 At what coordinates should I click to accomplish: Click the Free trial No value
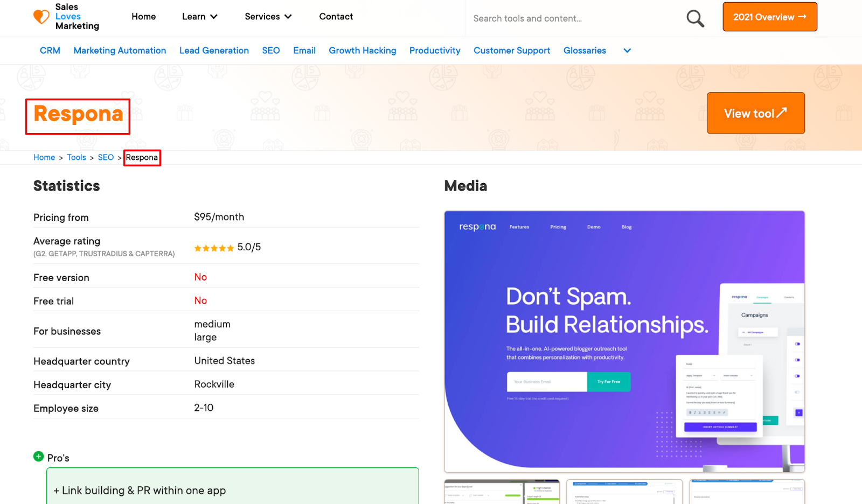click(200, 300)
